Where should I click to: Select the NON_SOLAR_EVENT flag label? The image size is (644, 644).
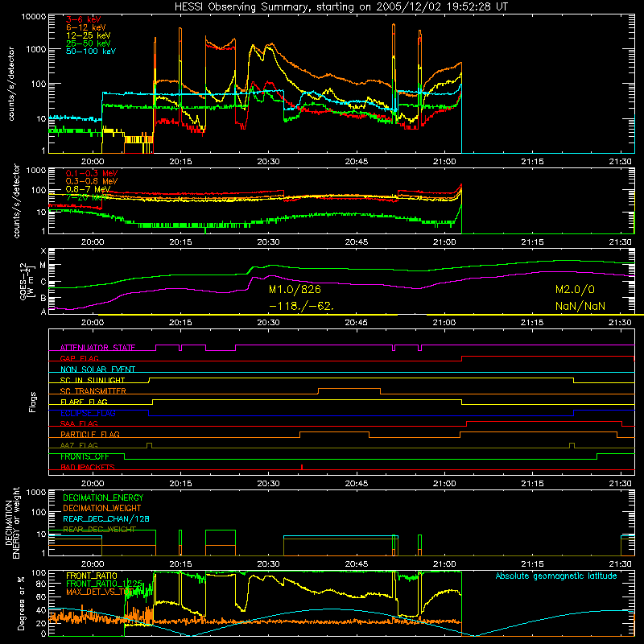coord(97,369)
